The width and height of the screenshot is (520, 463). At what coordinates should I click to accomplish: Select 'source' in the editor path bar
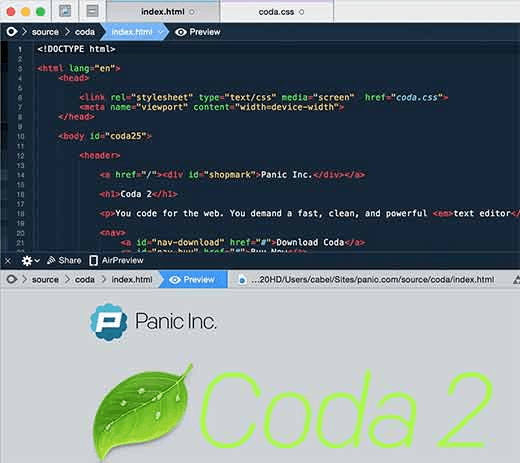point(45,32)
